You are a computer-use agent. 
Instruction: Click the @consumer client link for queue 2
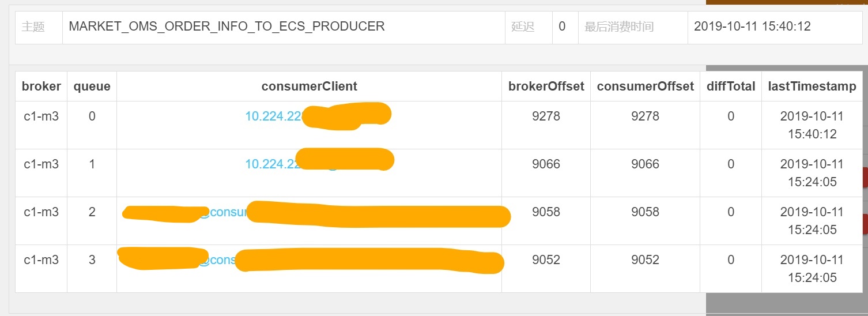[x=227, y=212]
